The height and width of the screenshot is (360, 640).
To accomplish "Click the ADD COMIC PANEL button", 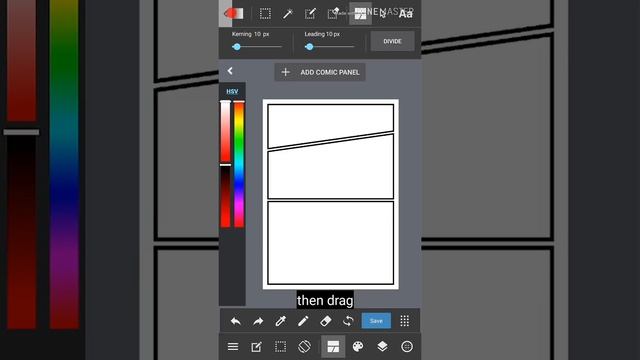I will pyautogui.click(x=320, y=72).
